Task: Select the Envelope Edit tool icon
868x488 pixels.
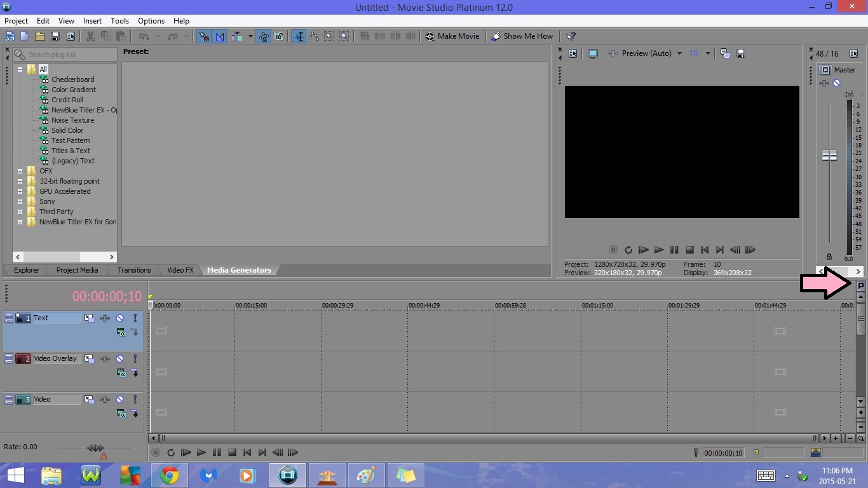Action: click(x=314, y=36)
